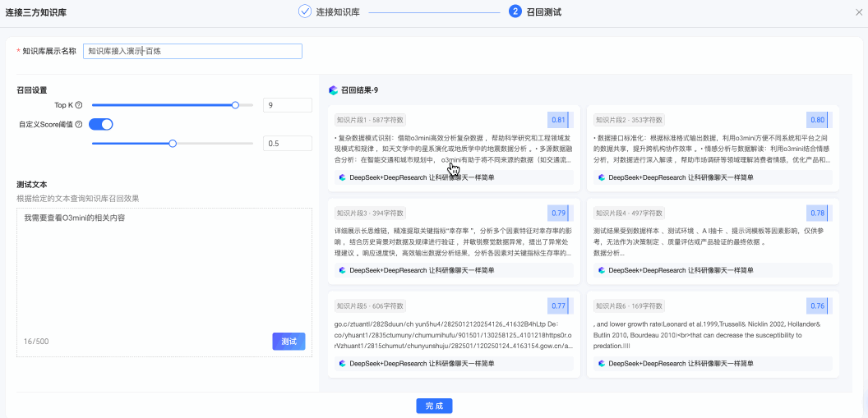868x418 pixels.
Task: Click the 召回结果 cube logo icon
Action: pyautogui.click(x=333, y=90)
